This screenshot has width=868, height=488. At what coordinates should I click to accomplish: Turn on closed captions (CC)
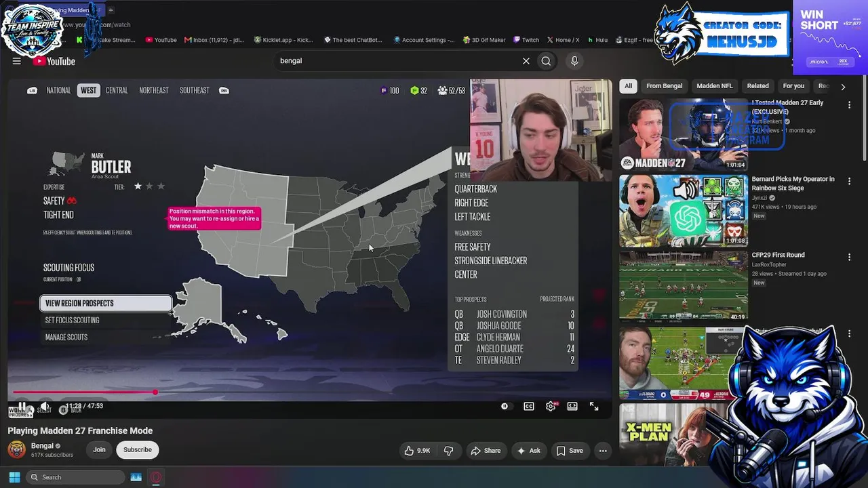529,407
